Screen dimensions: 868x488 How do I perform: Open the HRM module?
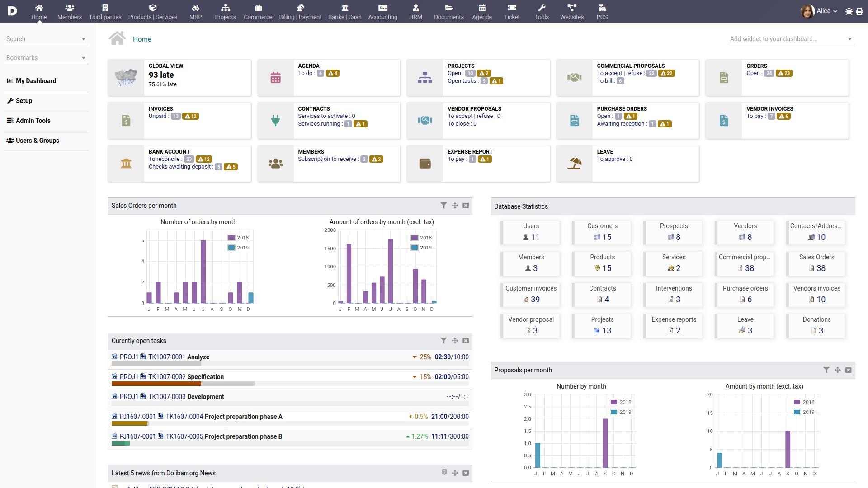(416, 11)
